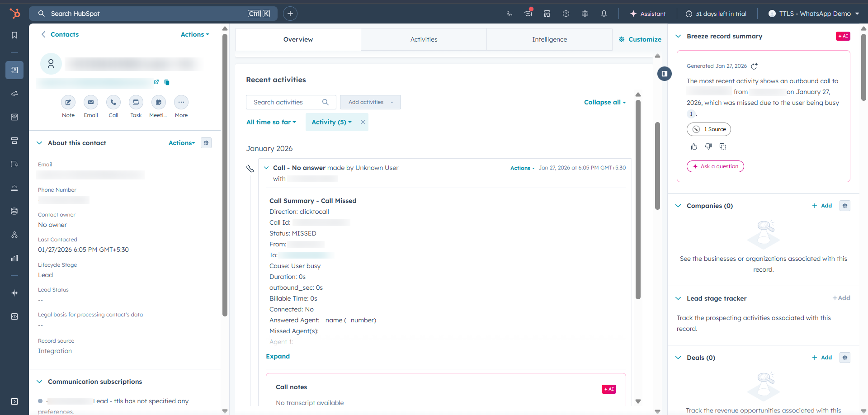Collapse the Call - No answer entry
Screen dimensions: 868x415
tap(266, 168)
